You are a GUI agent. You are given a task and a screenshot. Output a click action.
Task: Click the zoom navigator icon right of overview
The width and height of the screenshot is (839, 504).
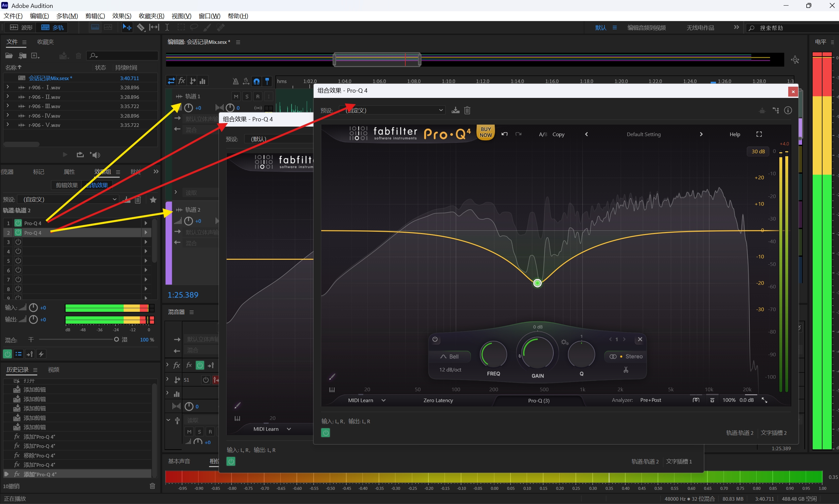tap(795, 60)
